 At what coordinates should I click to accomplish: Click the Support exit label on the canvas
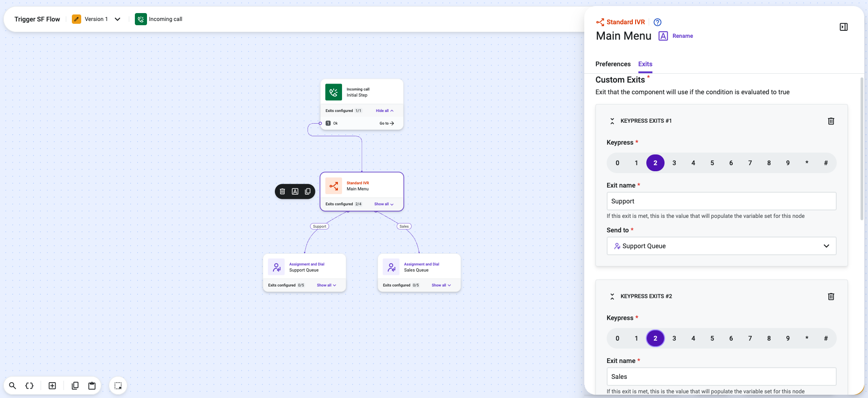point(320,226)
